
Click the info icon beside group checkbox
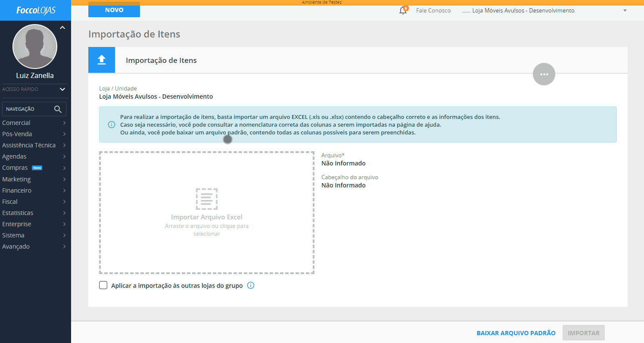(251, 285)
